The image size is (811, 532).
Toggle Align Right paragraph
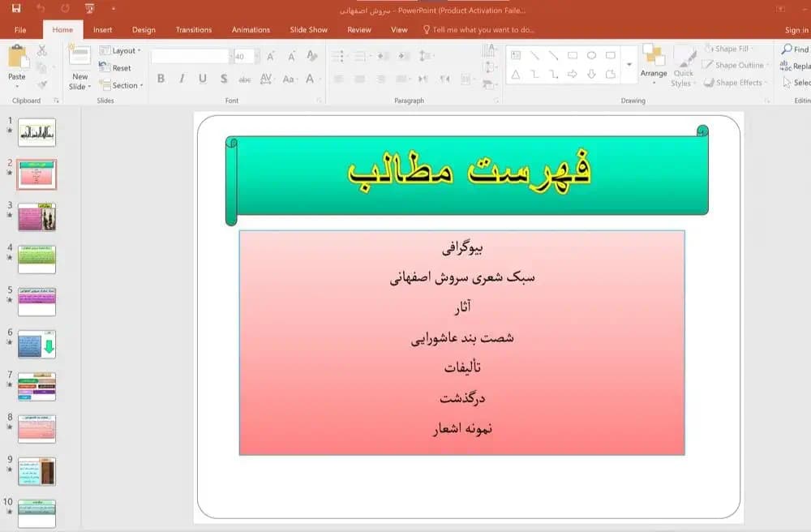(380, 79)
